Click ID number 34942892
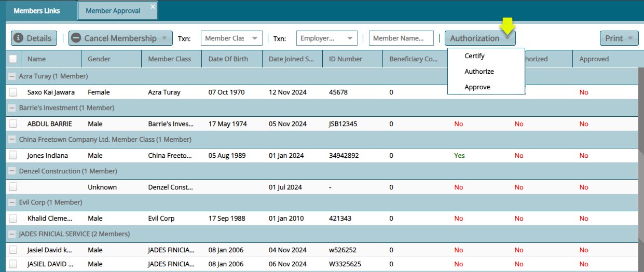Screen dimensions: 644x272 tap(344, 155)
